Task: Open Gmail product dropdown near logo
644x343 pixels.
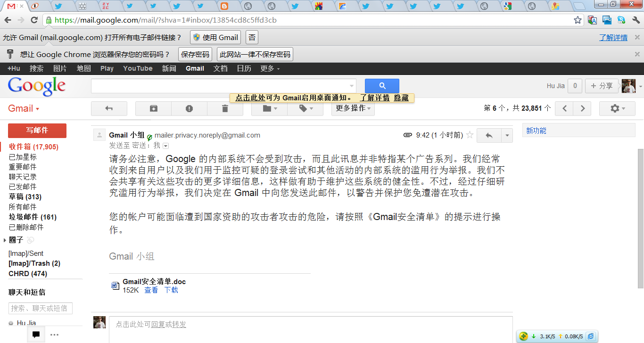Action: pyautogui.click(x=24, y=108)
